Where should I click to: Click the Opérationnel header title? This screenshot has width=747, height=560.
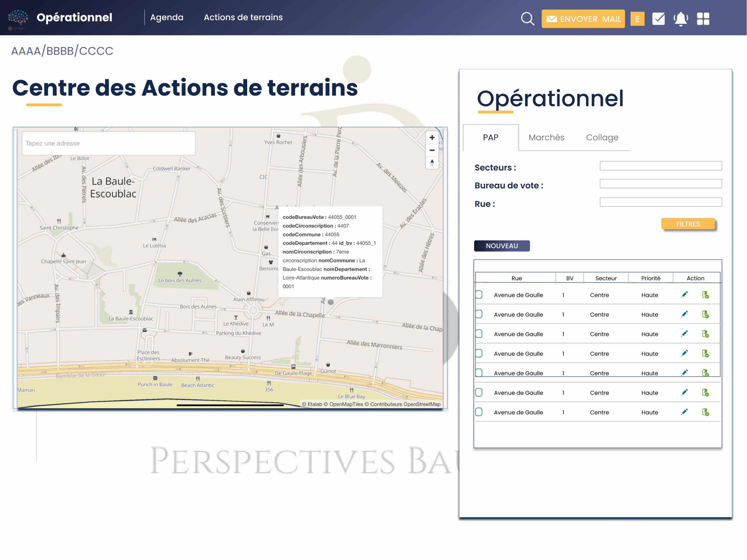[x=74, y=18]
